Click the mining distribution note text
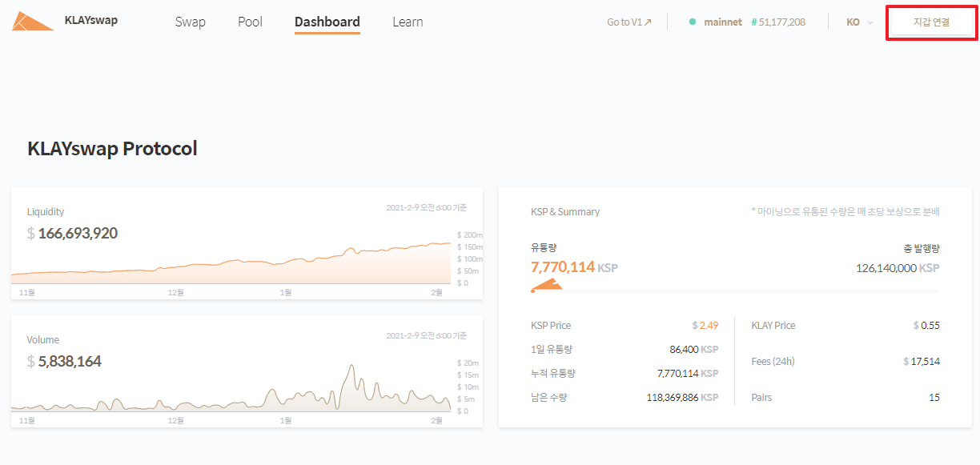 845,212
